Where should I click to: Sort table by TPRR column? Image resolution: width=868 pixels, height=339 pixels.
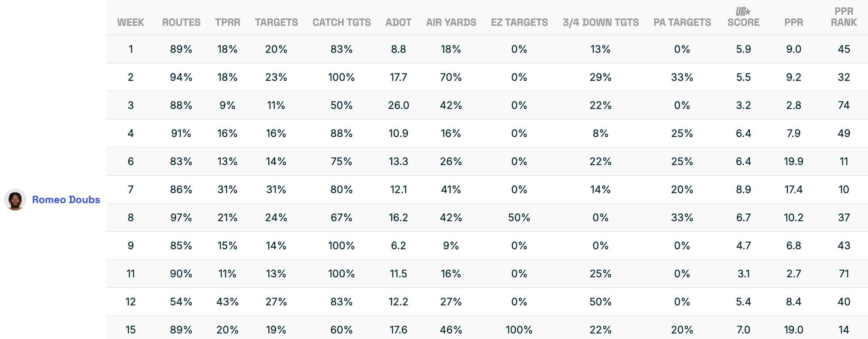pyautogui.click(x=227, y=23)
